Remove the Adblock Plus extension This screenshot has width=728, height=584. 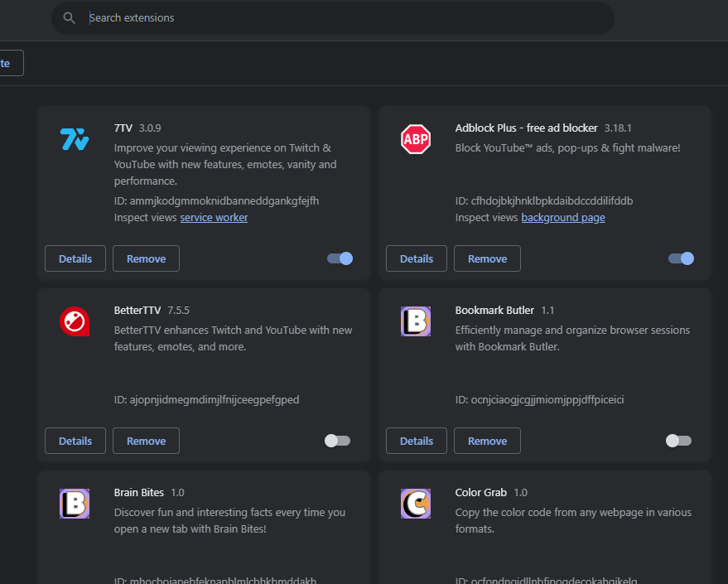pos(488,258)
